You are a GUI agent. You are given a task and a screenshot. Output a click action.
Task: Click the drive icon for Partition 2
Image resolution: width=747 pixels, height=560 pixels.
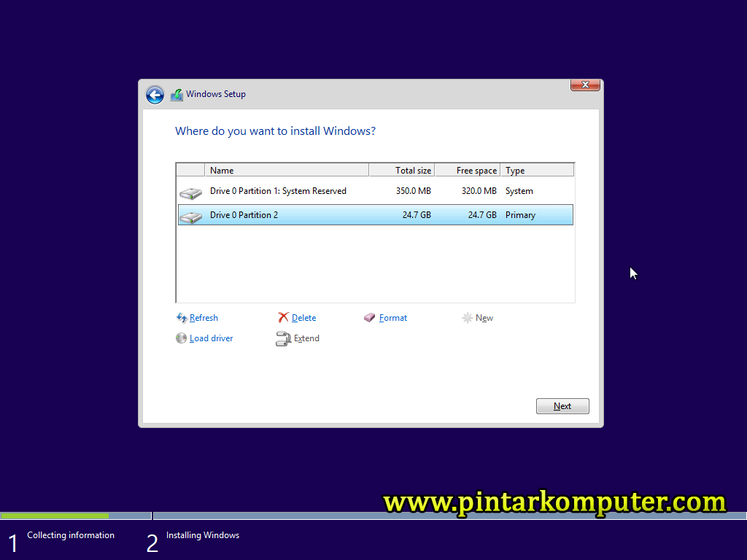pos(190,217)
